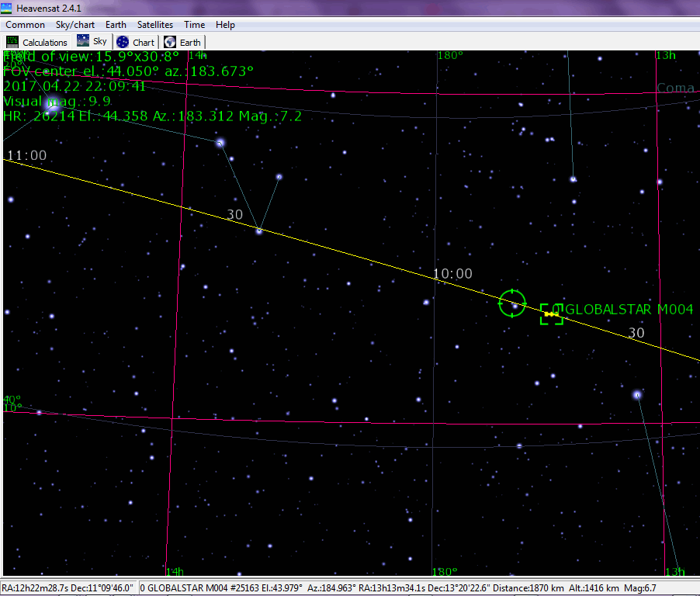The width and height of the screenshot is (700, 596).
Task: Open the Time menu
Action: [x=194, y=25]
